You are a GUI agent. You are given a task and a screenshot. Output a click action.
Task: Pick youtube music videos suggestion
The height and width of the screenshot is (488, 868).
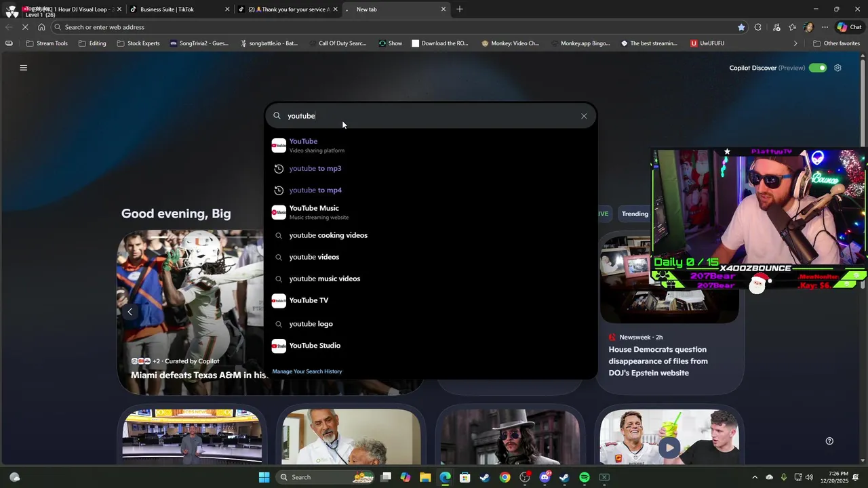point(431,279)
